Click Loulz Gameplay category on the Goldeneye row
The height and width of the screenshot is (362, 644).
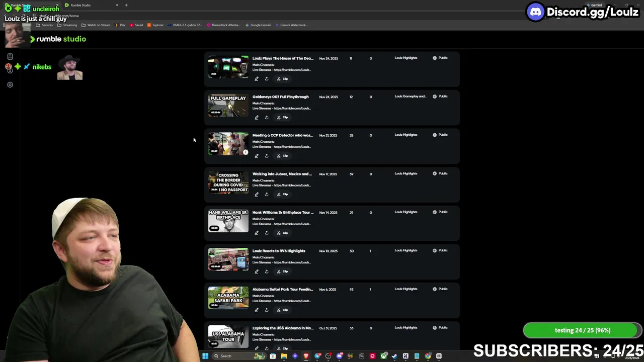(410, 97)
